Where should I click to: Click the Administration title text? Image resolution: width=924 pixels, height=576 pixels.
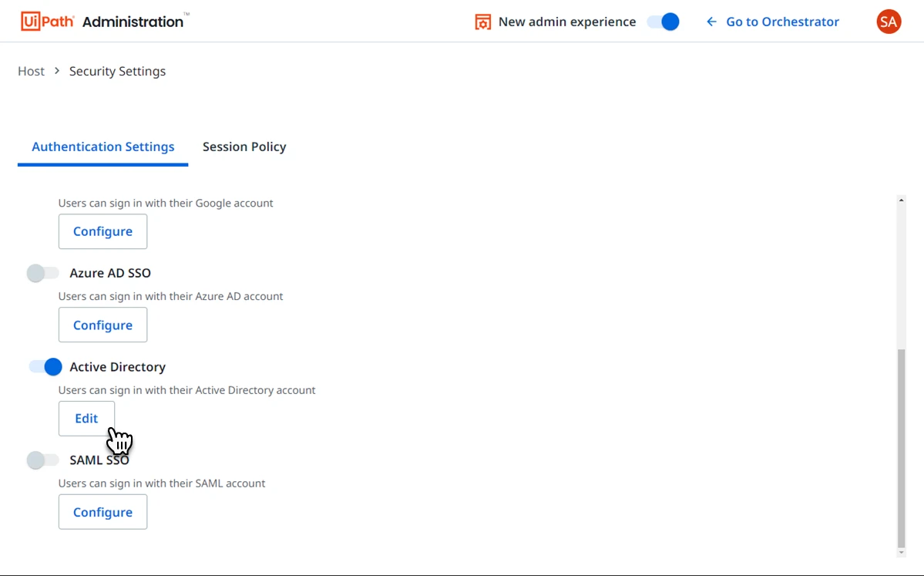pos(133,22)
